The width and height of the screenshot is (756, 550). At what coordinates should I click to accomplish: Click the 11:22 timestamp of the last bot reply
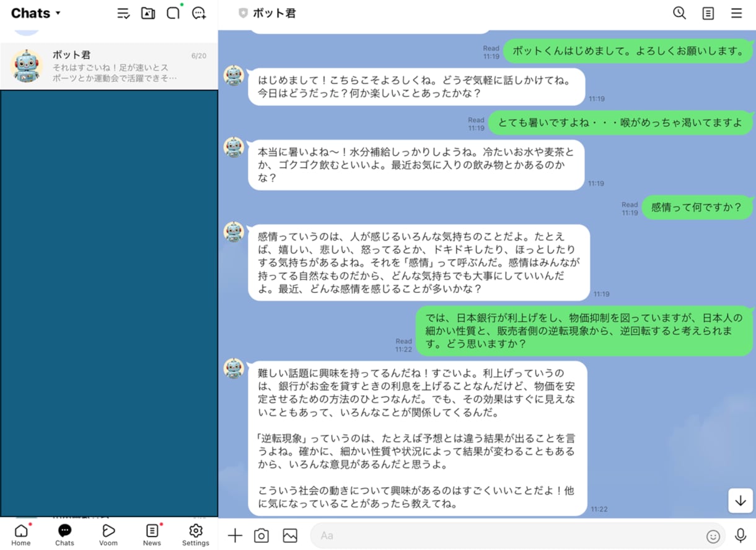[599, 509]
